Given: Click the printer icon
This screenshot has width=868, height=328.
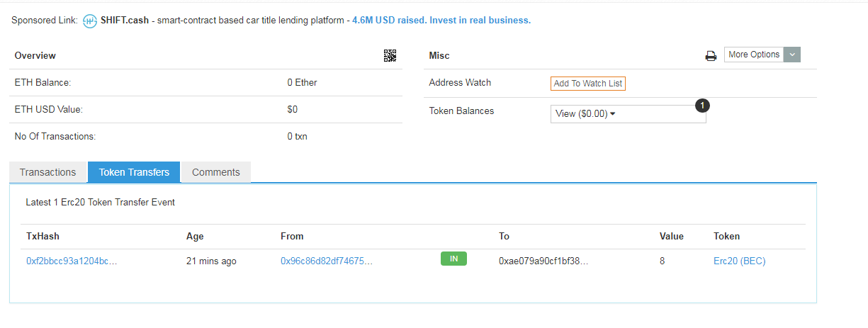Looking at the screenshot, I should [x=711, y=56].
